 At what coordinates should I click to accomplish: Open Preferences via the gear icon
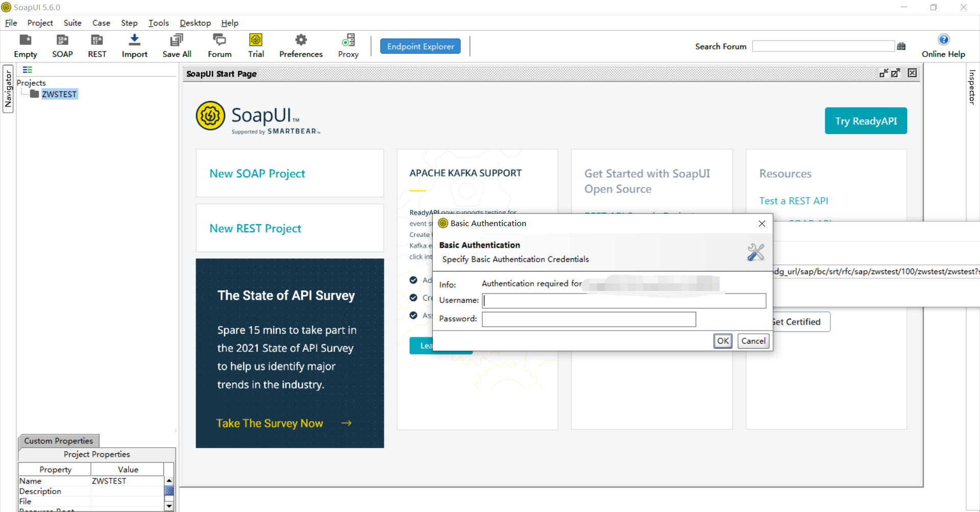coord(301,45)
